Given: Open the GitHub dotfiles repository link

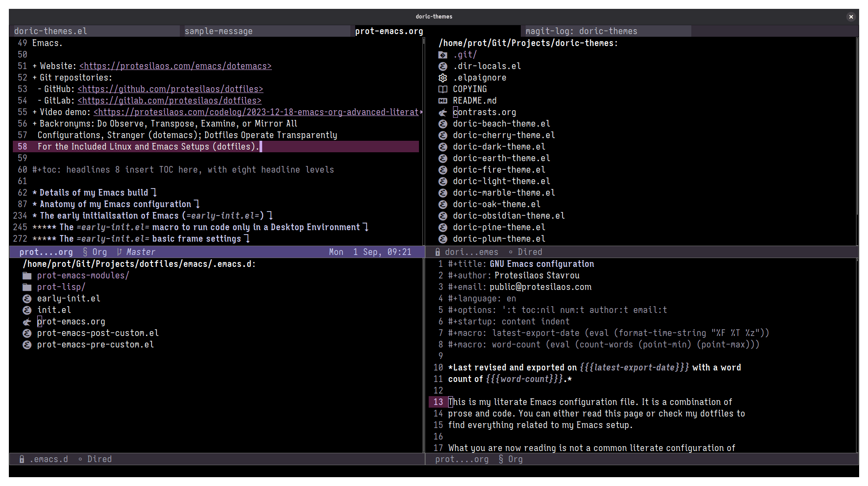Looking at the screenshot, I should pos(170,89).
